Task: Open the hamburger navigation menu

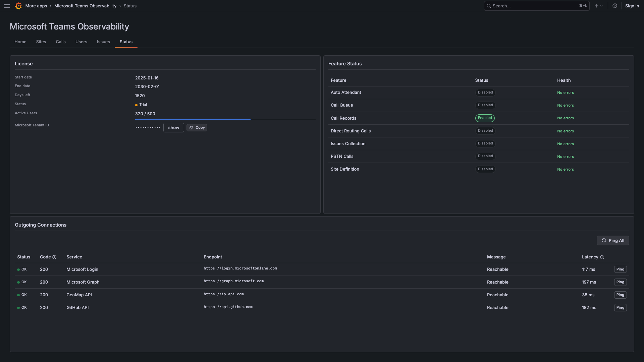Action: tap(7, 6)
